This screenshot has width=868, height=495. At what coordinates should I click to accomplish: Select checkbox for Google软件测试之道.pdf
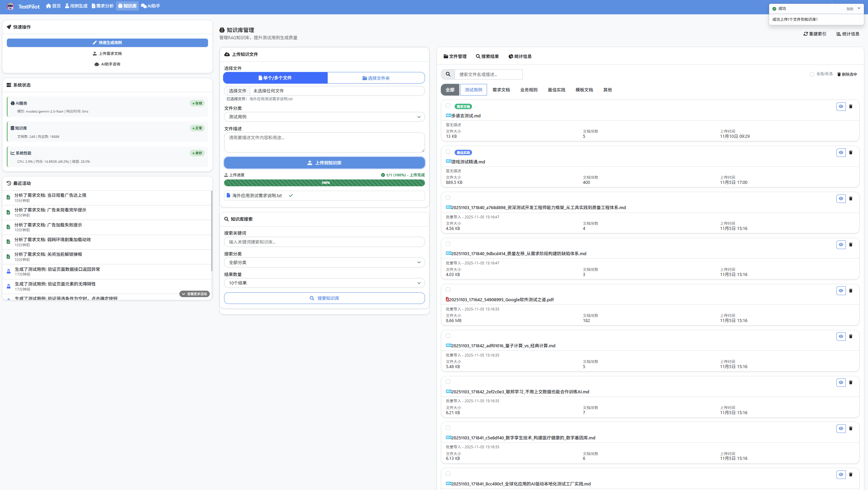pyautogui.click(x=448, y=290)
